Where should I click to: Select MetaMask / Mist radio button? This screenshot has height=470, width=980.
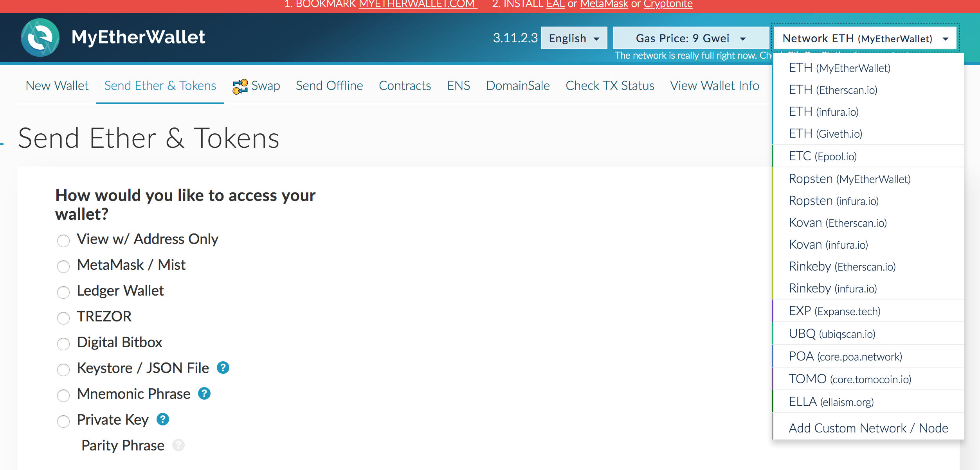tap(63, 266)
